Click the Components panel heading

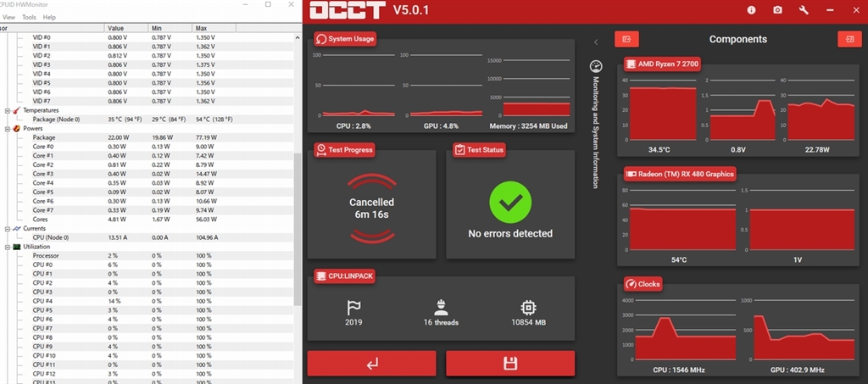pyautogui.click(x=738, y=39)
